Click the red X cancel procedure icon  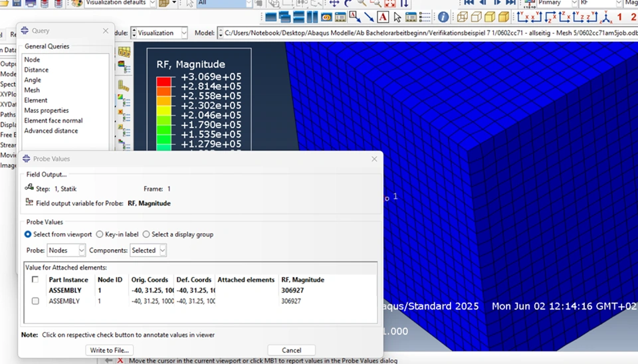click(x=120, y=360)
